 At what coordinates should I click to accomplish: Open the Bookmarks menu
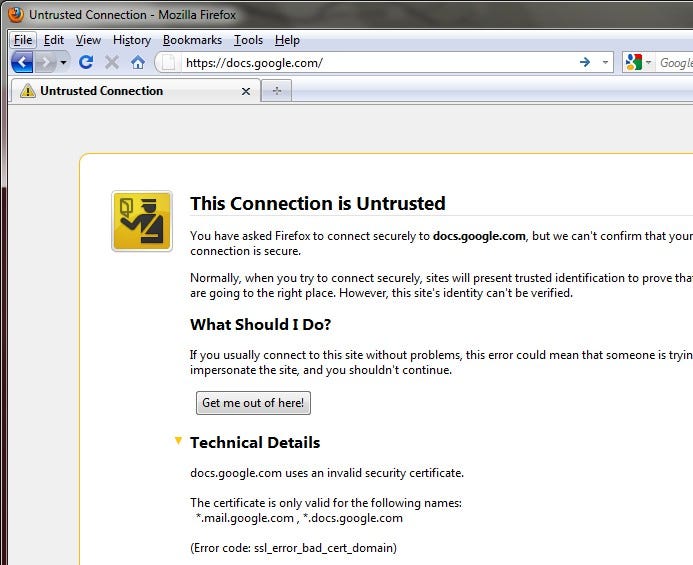coord(192,40)
